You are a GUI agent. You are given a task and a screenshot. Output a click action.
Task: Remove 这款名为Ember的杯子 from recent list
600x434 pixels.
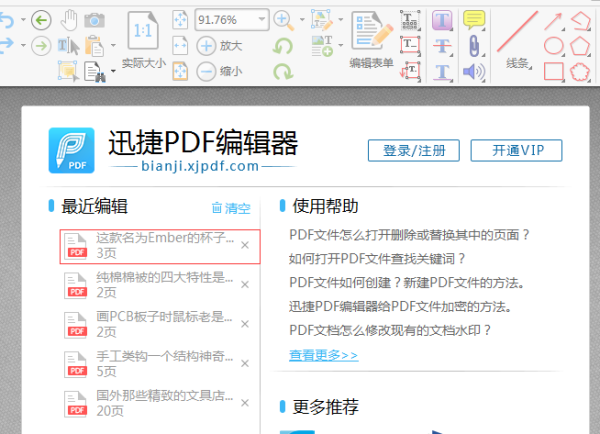click(245, 245)
